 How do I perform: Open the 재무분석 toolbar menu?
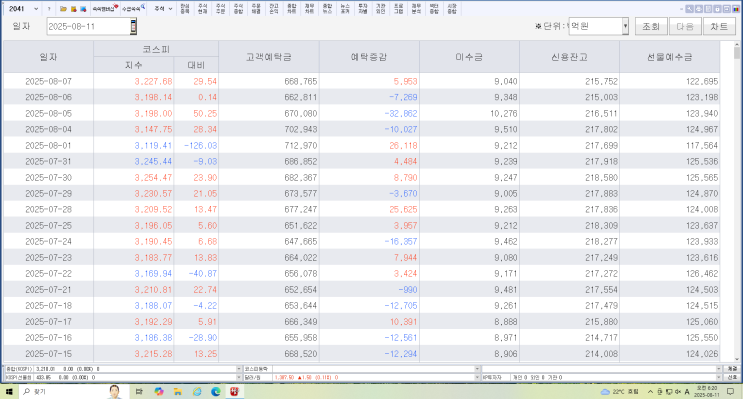tap(416, 9)
